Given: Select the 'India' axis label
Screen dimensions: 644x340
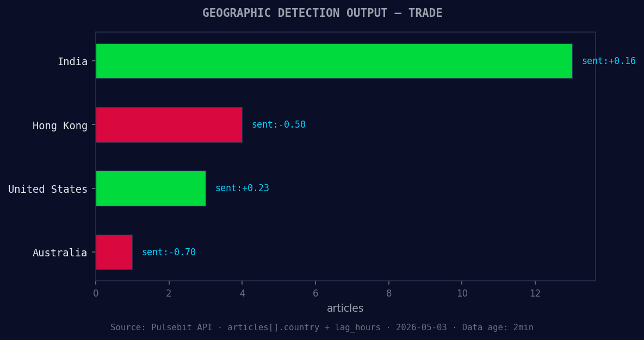Looking at the screenshot, I should 72,61.
